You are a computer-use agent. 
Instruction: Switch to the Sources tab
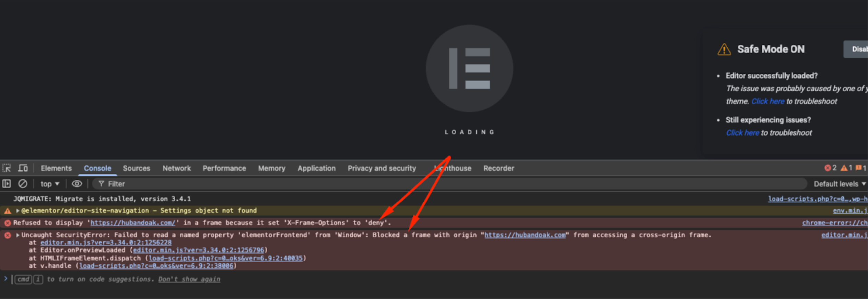pos(136,168)
